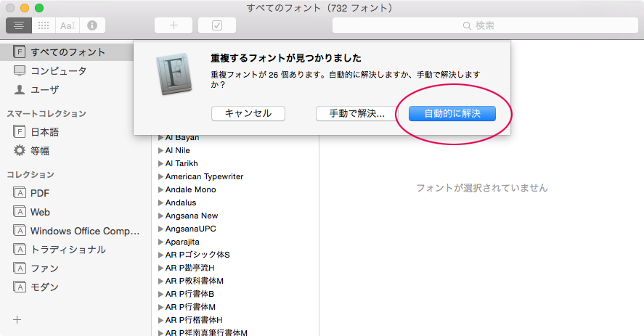644x336 pixels.
Task: Switch to the list view toolbar icon
Action: click(x=19, y=25)
